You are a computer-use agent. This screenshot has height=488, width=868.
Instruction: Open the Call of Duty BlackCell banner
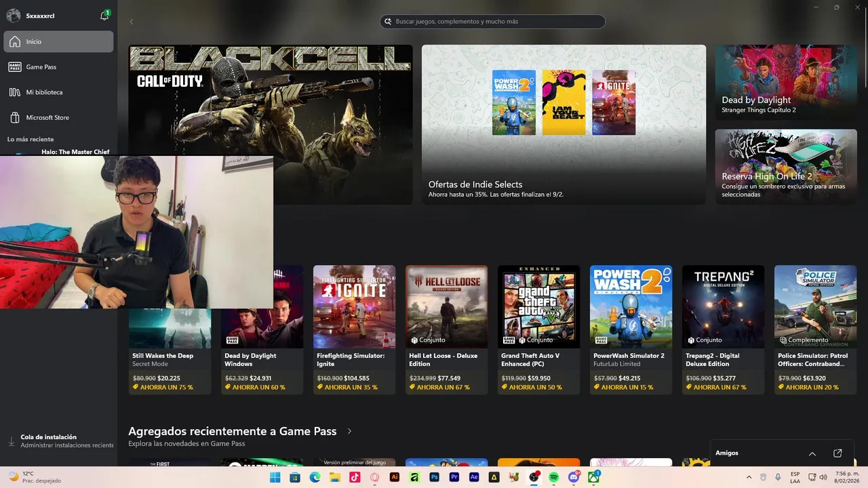coord(271,124)
